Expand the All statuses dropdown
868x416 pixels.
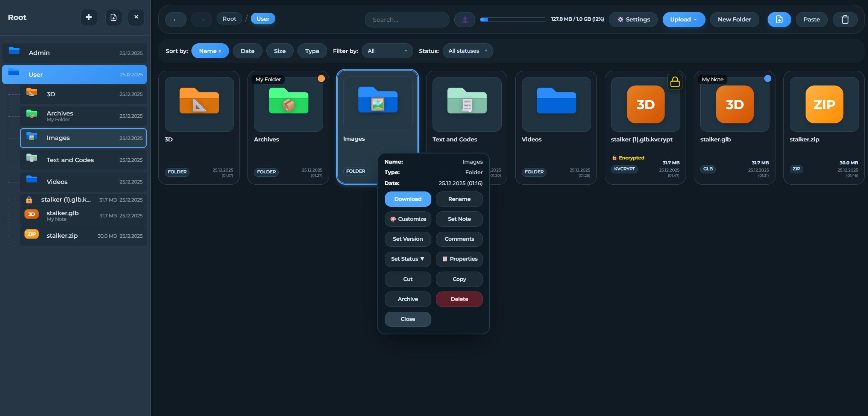467,51
